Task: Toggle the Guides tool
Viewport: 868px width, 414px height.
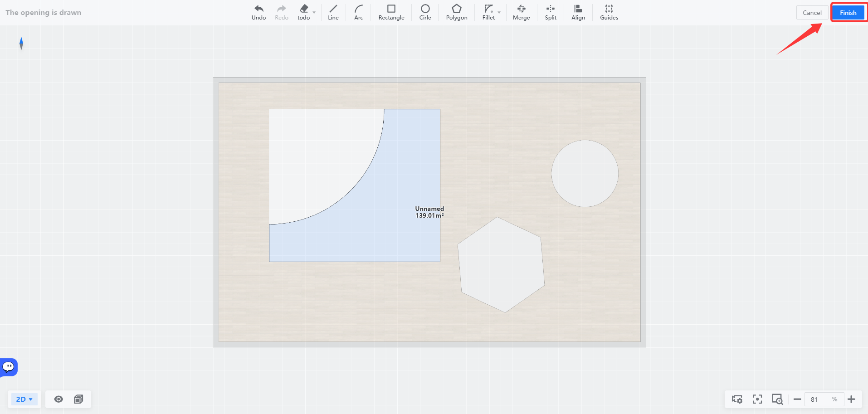Action: (x=609, y=12)
